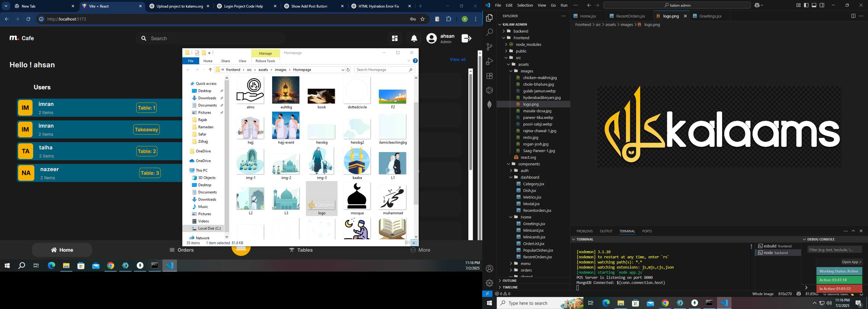Open the File tab in File Explorer
This screenshot has width=868, height=309.
pos(191,61)
